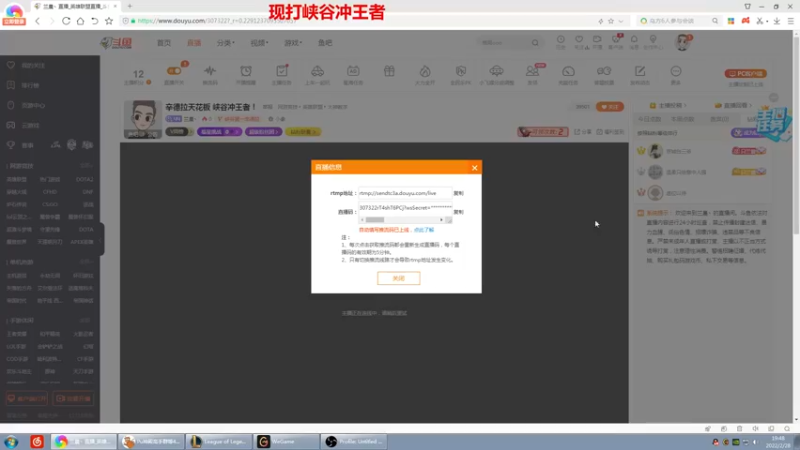Expand the 视频 dropdown menu
The width and height of the screenshot is (800, 450).
(259, 43)
